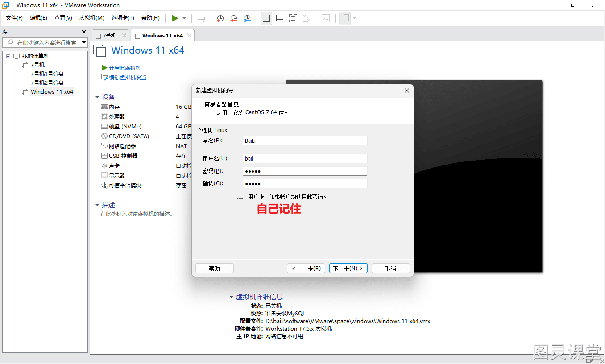Click the 可信平台模块 TPM icon
The image size is (605, 364).
tap(104, 185)
